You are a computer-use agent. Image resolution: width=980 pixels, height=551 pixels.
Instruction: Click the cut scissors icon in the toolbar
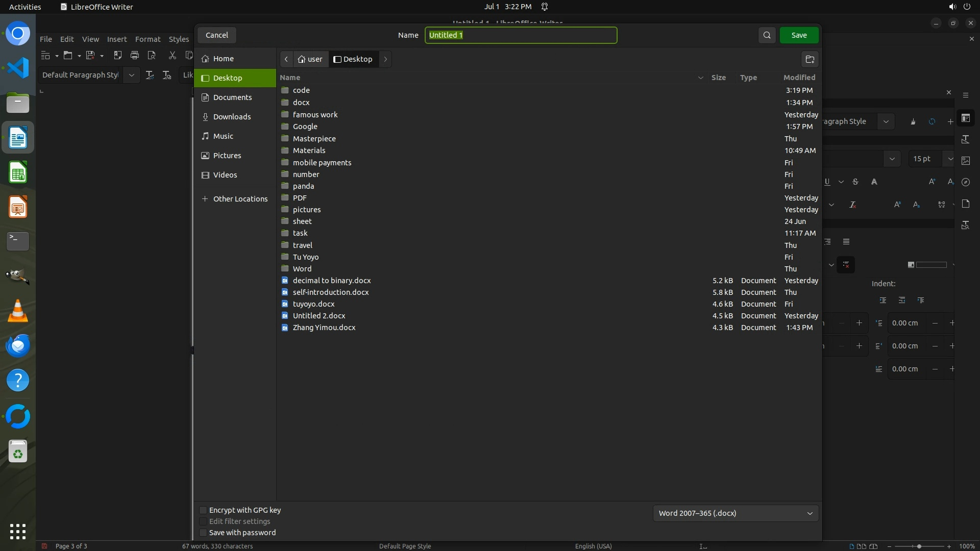pyautogui.click(x=172, y=55)
